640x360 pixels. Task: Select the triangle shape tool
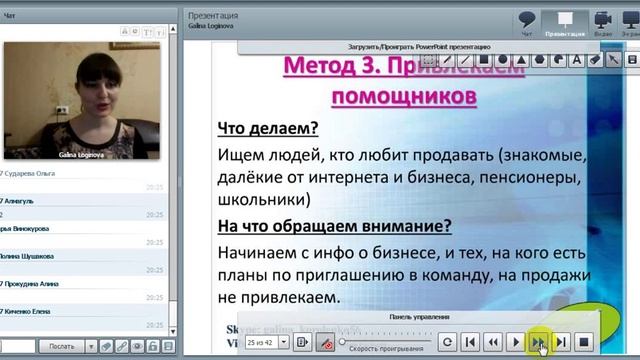(x=521, y=60)
